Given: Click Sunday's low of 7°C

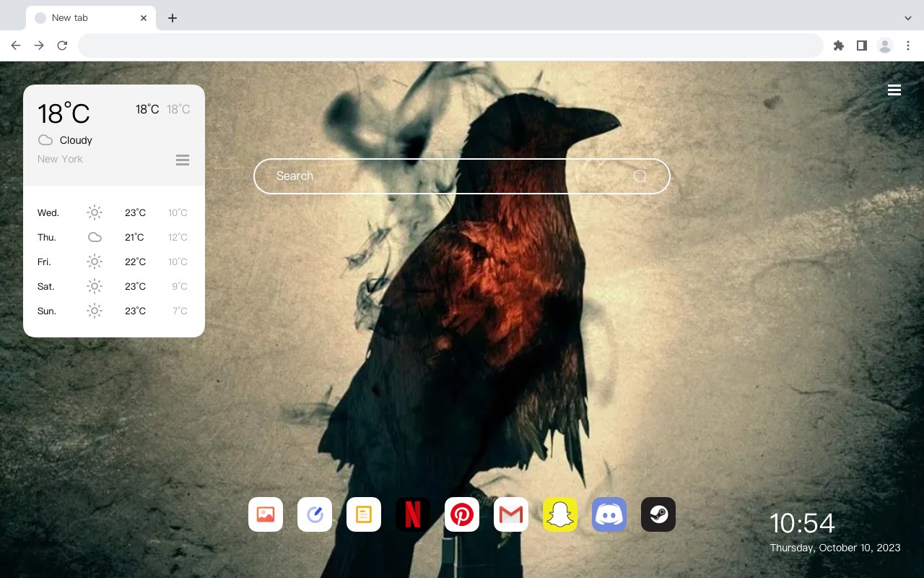Looking at the screenshot, I should [180, 311].
